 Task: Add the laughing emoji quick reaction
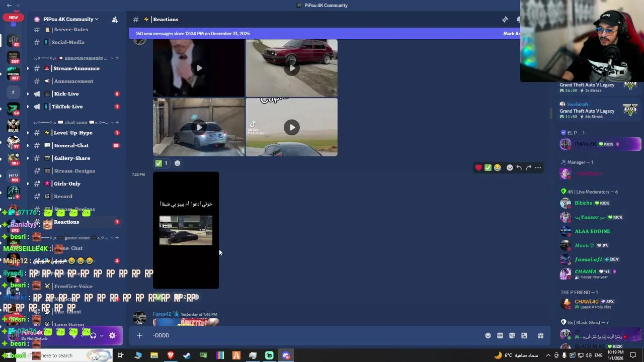click(x=498, y=167)
